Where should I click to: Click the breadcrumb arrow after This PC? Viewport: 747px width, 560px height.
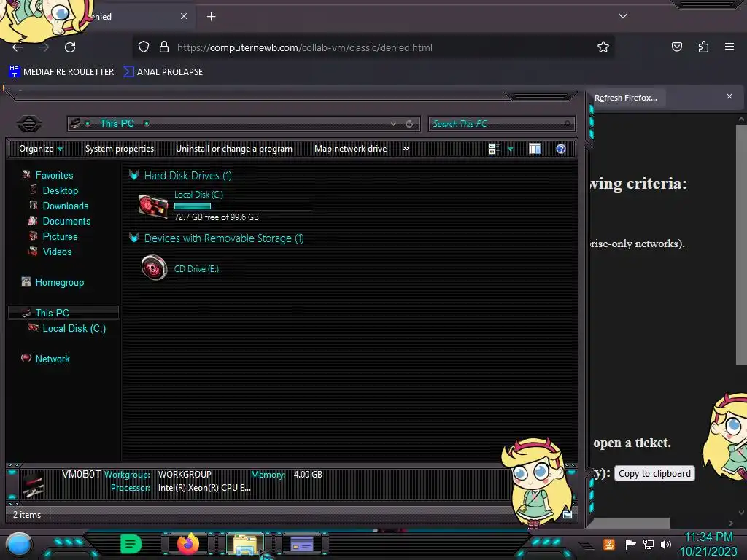pyautogui.click(x=147, y=124)
